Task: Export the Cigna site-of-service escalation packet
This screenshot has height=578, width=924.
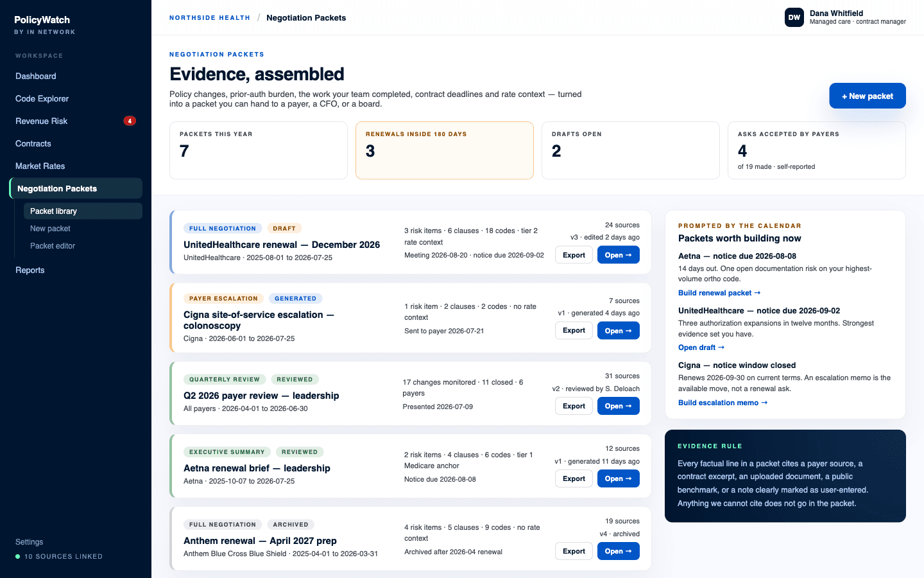Action: pyautogui.click(x=574, y=330)
